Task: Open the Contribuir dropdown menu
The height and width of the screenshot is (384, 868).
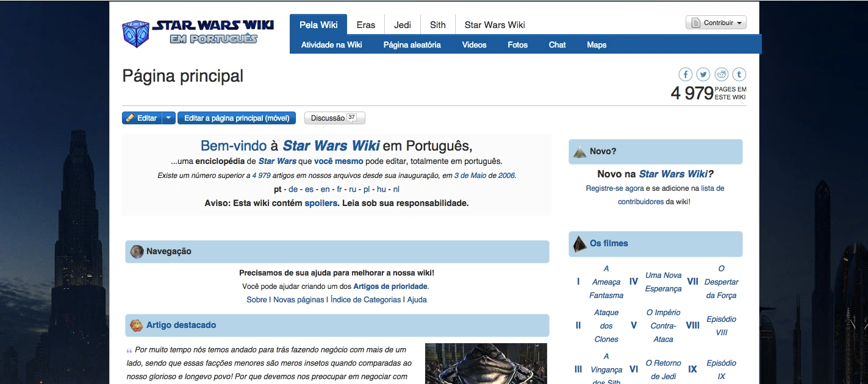Action: coord(716,23)
